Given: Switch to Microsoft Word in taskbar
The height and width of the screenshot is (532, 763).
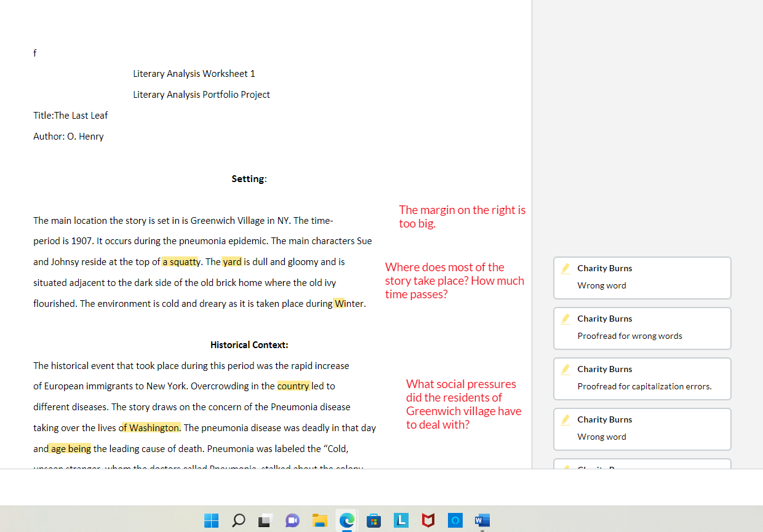Looking at the screenshot, I should click(481, 520).
